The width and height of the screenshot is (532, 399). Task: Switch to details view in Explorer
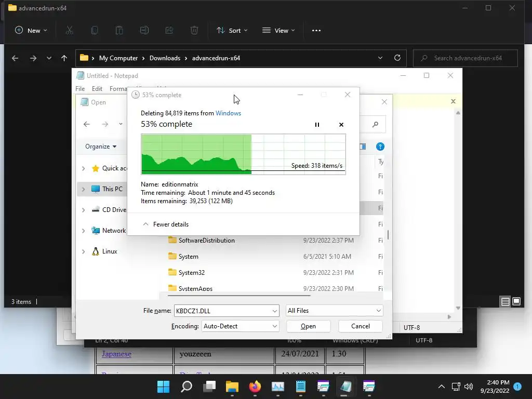click(505, 301)
